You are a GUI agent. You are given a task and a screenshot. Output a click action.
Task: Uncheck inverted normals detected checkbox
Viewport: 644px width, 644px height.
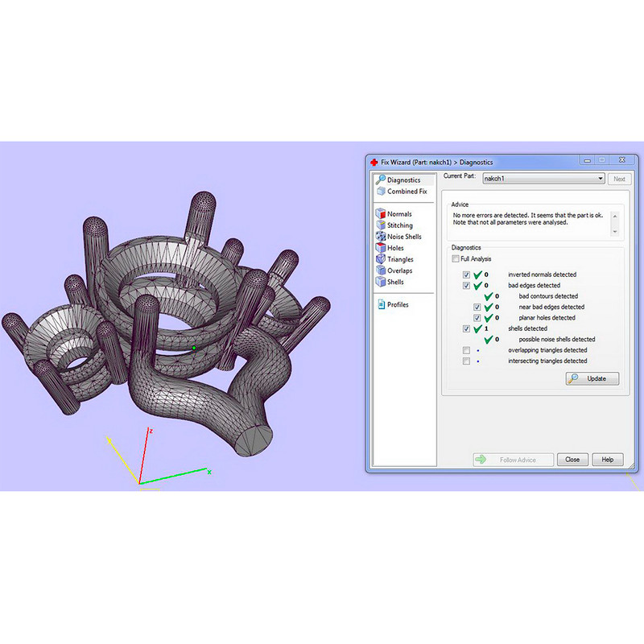(467, 275)
